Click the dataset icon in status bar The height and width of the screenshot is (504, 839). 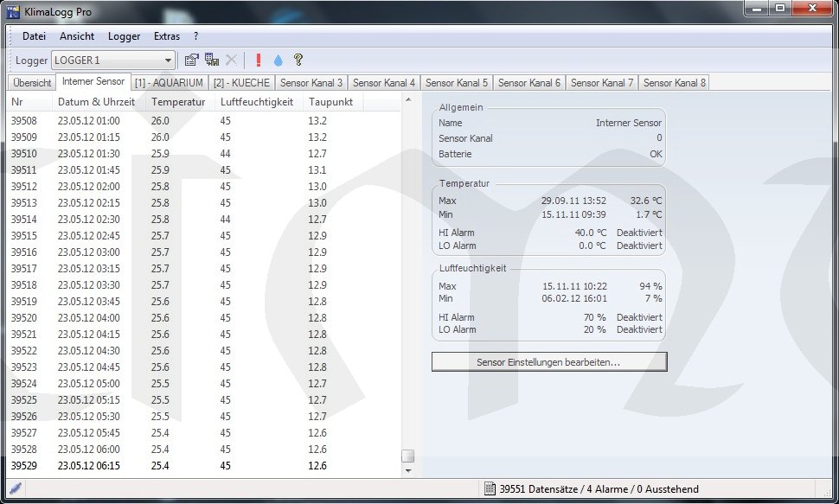point(490,489)
